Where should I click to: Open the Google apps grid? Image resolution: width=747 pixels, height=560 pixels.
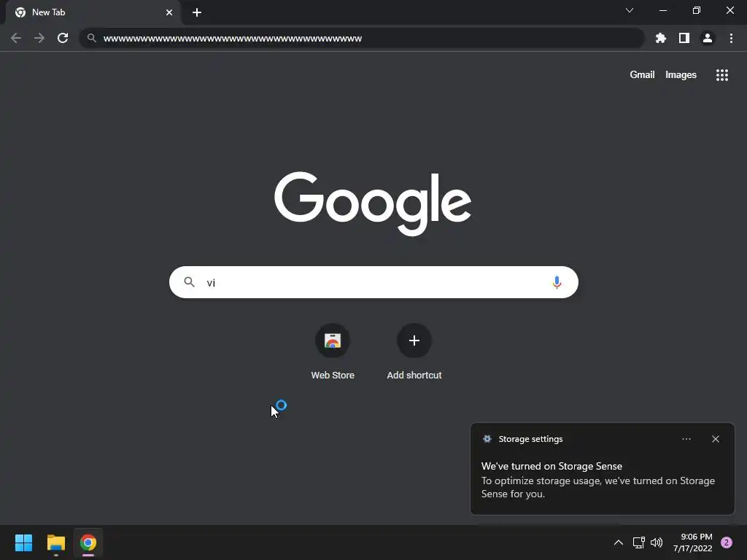point(721,75)
